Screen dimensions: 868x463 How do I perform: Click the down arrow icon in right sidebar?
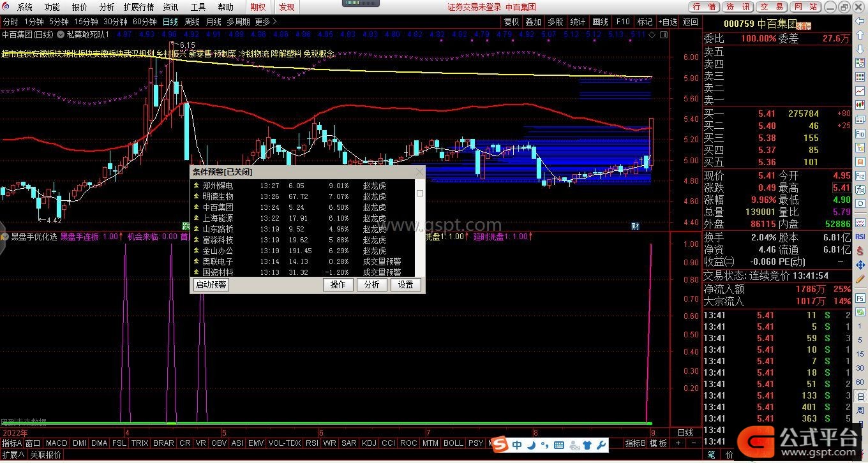tap(860, 48)
